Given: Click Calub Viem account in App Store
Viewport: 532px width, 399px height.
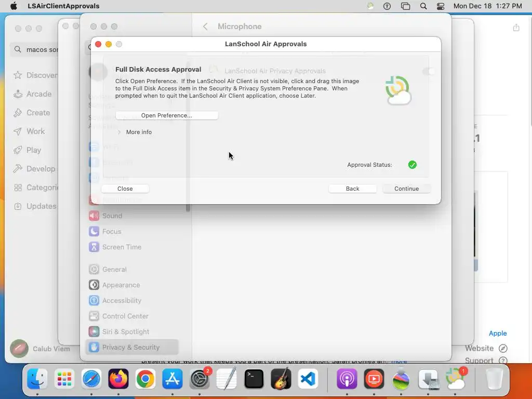Looking at the screenshot, I should 39,349.
